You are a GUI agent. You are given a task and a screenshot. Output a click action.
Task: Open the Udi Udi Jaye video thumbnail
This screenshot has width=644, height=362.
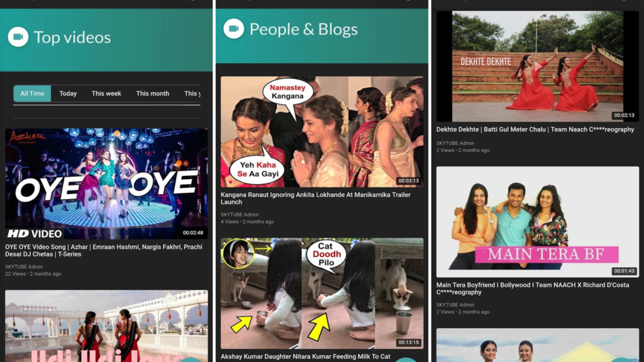(106, 326)
